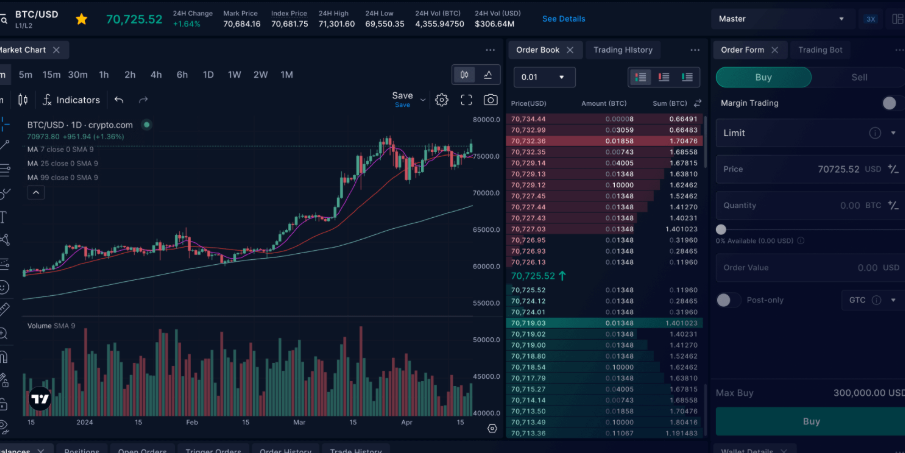Open the Indicators panel
Image resolution: width=905 pixels, height=453 pixels.
coord(71,100)
